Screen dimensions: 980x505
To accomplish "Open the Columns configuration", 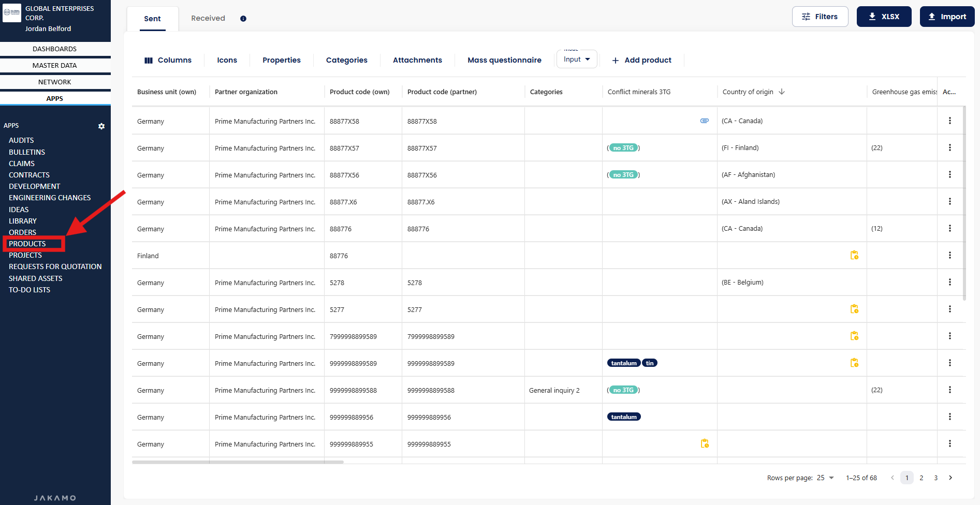I will click(x=168, y=60).
